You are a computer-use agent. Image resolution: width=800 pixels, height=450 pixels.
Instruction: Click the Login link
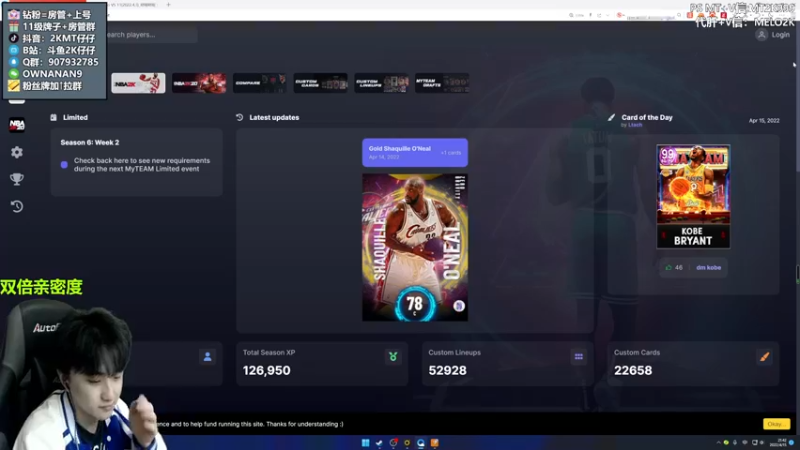pos(780,35)
